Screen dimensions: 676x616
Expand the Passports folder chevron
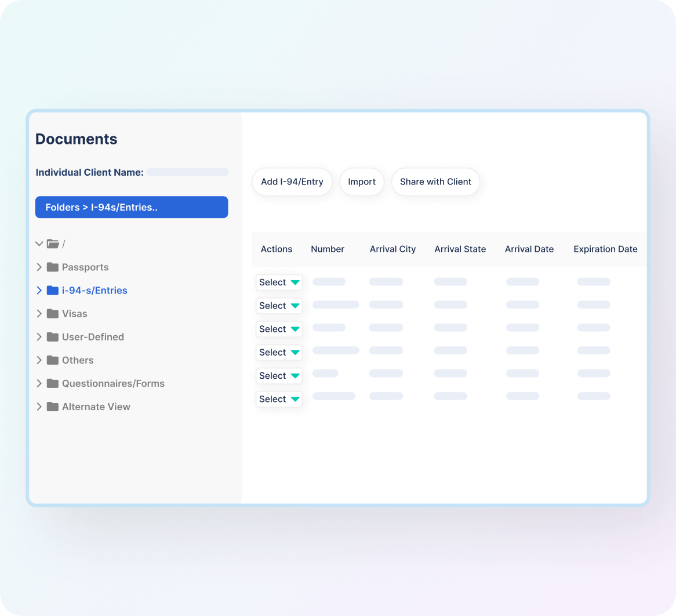click(39, 267)
